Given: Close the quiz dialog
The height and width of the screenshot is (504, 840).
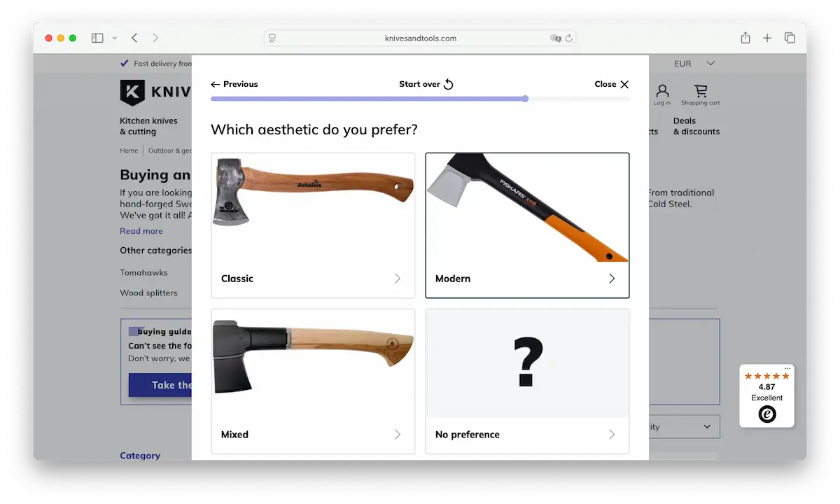Looking at the screenshot, I should [612, 84].
